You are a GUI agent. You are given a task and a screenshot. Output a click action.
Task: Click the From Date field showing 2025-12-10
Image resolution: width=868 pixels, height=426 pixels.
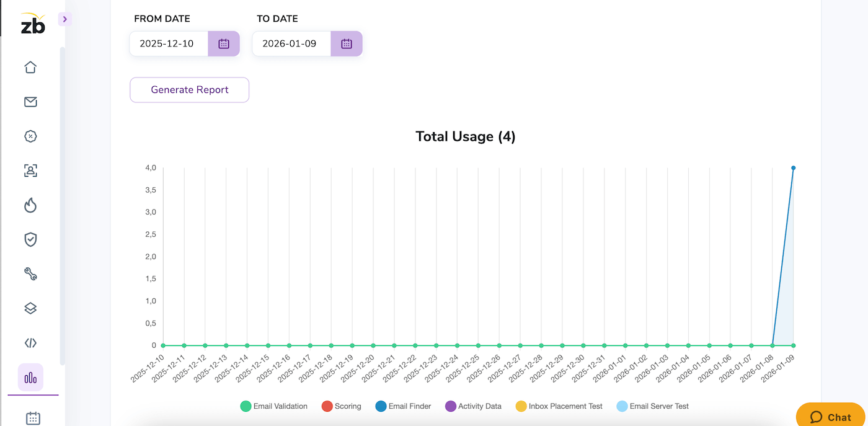tap(169, 43)
